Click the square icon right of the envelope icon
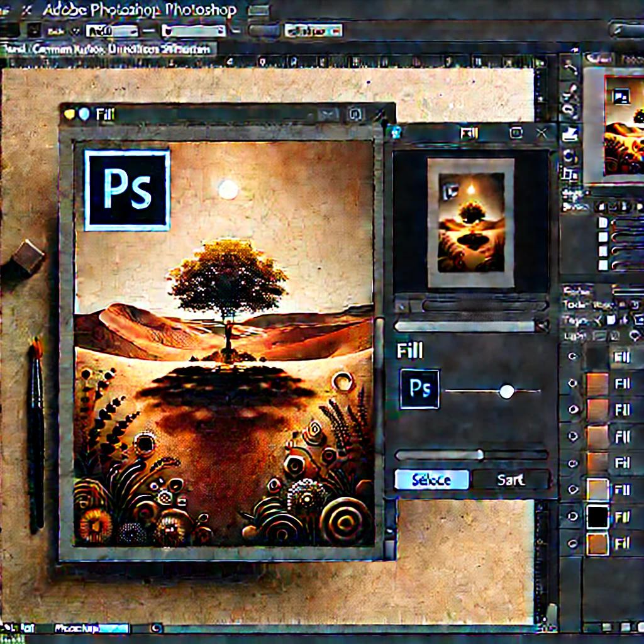644x644 pixels. [x=355, y=114]
